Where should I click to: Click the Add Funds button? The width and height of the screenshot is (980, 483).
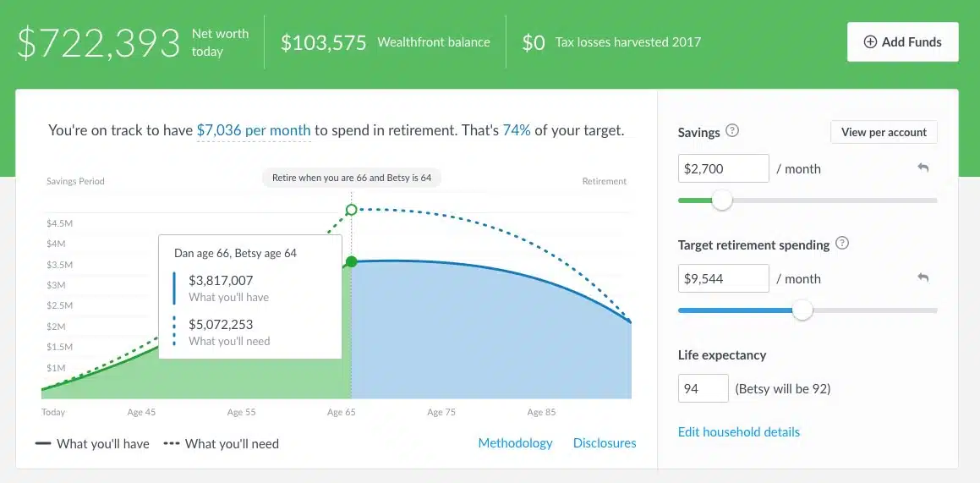tap(902, 41)
